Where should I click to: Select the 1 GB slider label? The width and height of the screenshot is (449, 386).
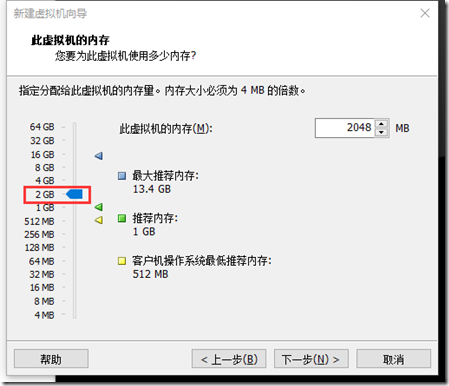pyautogui.click(x=45, y=207)
